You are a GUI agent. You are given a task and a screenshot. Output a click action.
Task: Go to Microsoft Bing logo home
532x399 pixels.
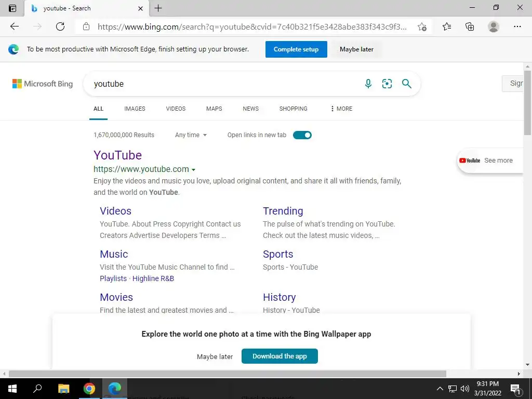coord(43,84)
